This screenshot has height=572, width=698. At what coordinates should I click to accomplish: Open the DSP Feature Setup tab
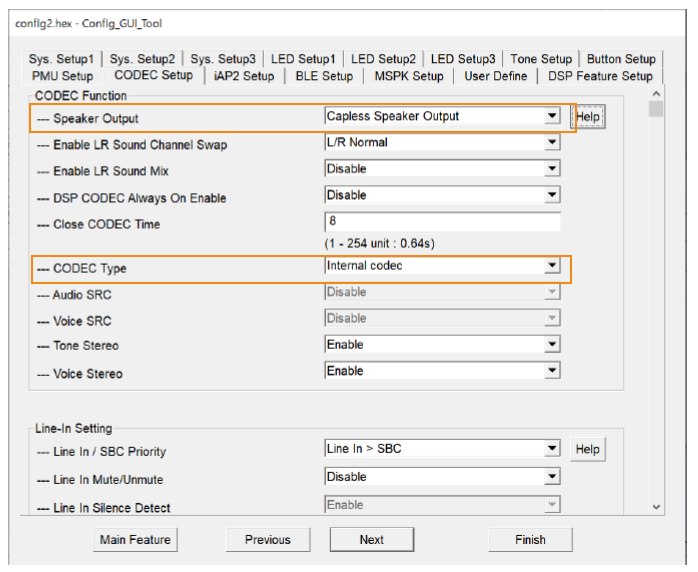pyautogui.click(x=600, y=76)
